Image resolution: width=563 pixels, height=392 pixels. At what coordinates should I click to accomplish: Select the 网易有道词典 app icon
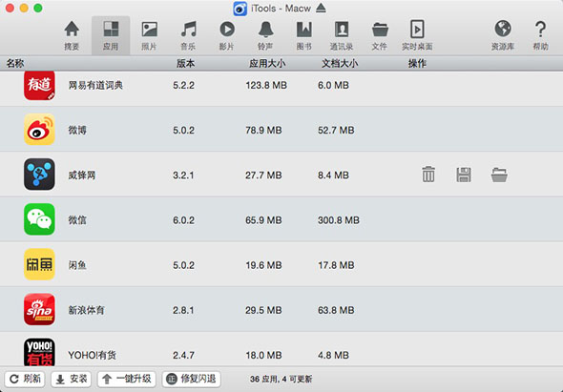39,86
